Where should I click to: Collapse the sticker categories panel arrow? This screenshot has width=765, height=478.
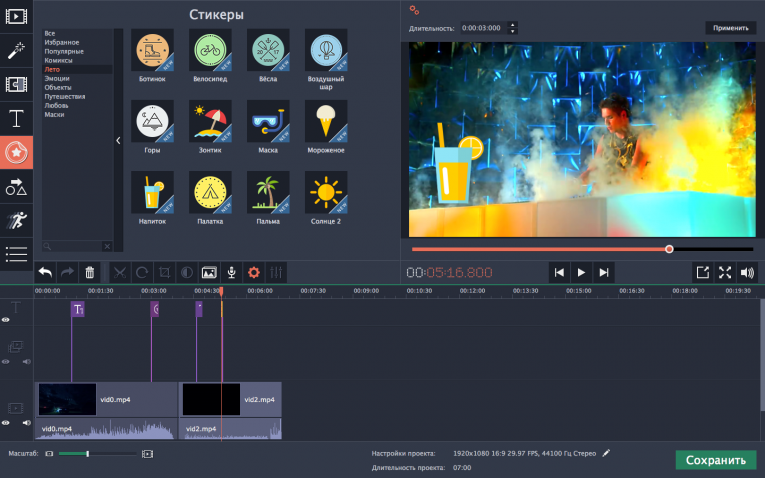point(118,141)
